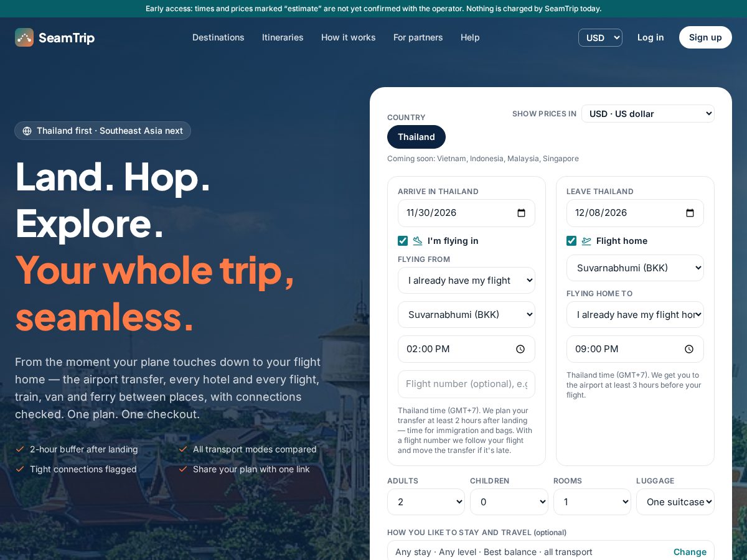This screenshot has width=747, height=560.
Task: Click the Land. Hop. Explore. heading
Action: (x=113, y=199)
